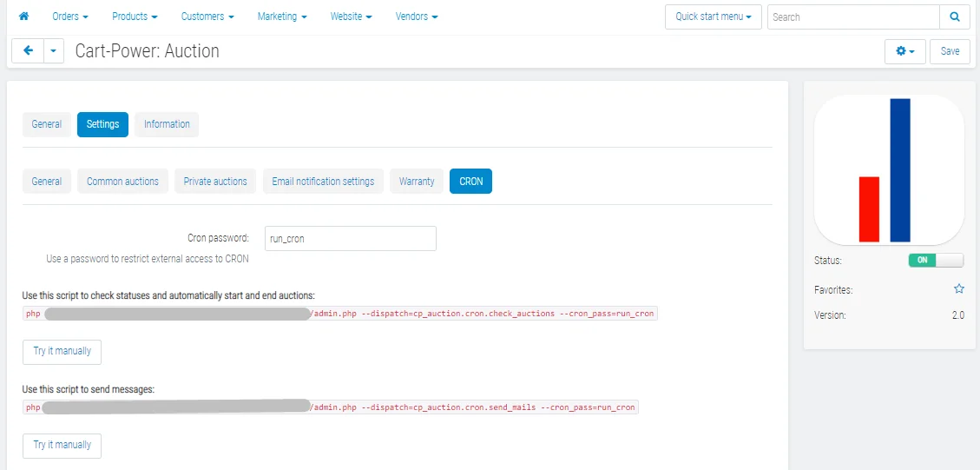Open the Marketing menu
The image size is (980, 470).
point(282,17)
